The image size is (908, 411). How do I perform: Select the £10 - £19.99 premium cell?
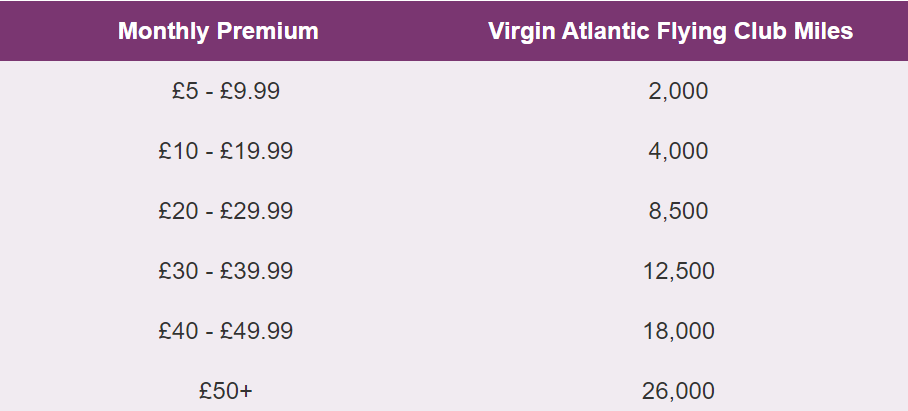pos(226,151)
